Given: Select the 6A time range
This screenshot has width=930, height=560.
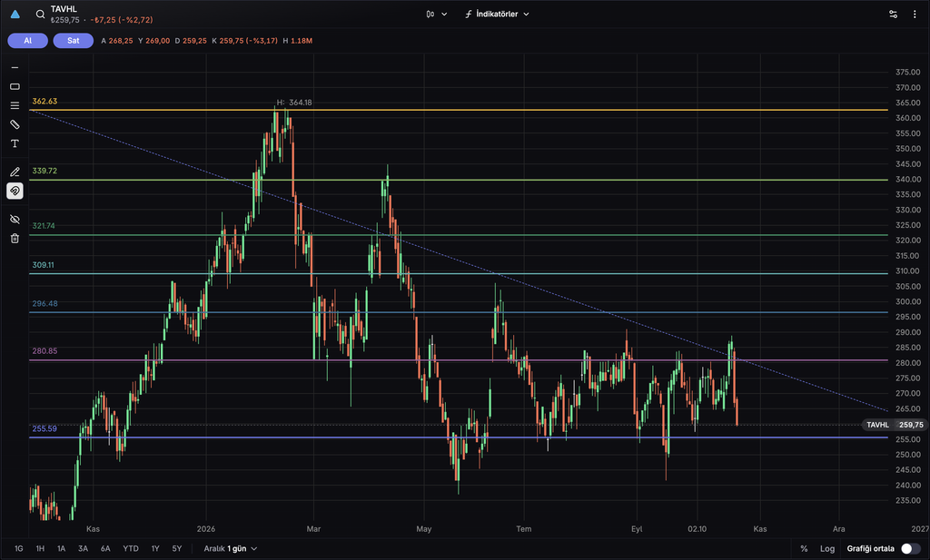Looking at the screenshot, I should pyautogui.click(x=105, y=549).
